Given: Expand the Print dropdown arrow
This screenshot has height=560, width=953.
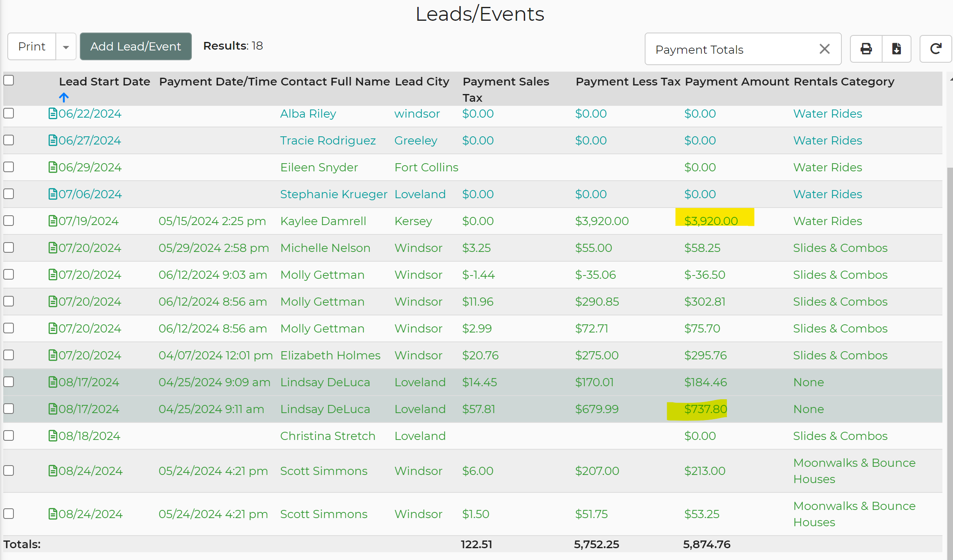Looking at the screenshot, I should pos(66,47).
